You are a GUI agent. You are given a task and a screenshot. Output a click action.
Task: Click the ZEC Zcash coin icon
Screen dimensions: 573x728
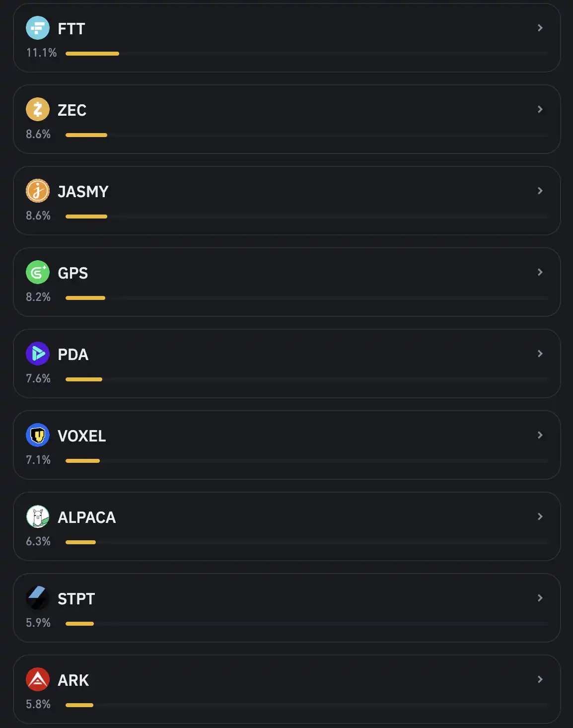coord(38,110)
